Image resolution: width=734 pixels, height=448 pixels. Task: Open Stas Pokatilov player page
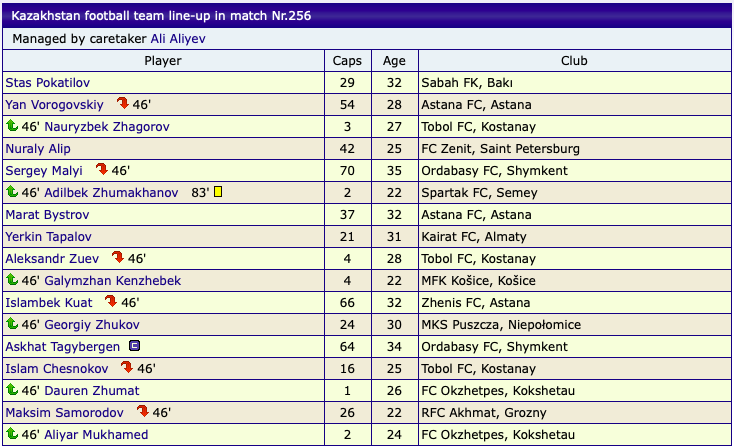coord(48,83)
